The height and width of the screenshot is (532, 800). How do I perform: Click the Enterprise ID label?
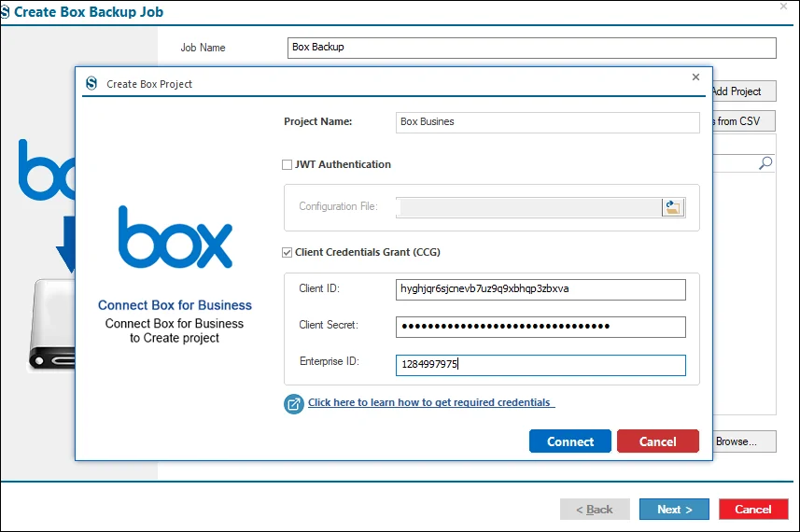pos(330,361)
